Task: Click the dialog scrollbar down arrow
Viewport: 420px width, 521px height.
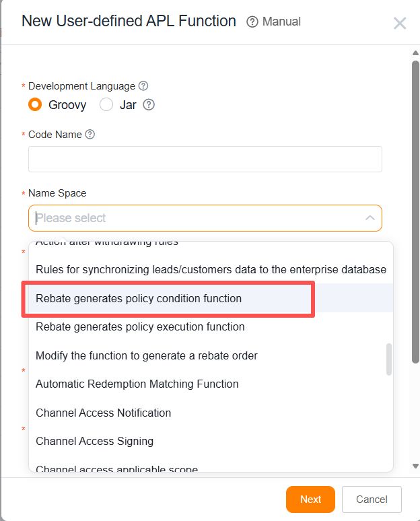Action: (x=415, y=466)
